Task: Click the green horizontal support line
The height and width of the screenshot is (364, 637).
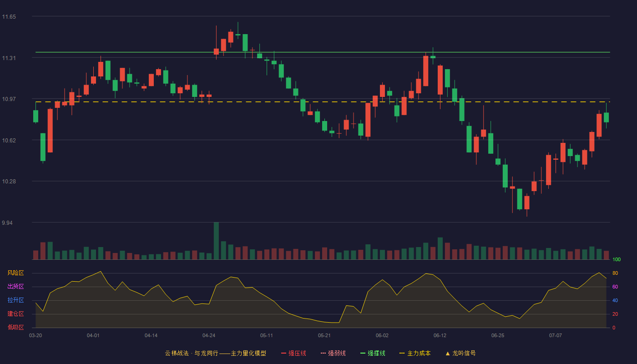Action: [x=323, y=52]
